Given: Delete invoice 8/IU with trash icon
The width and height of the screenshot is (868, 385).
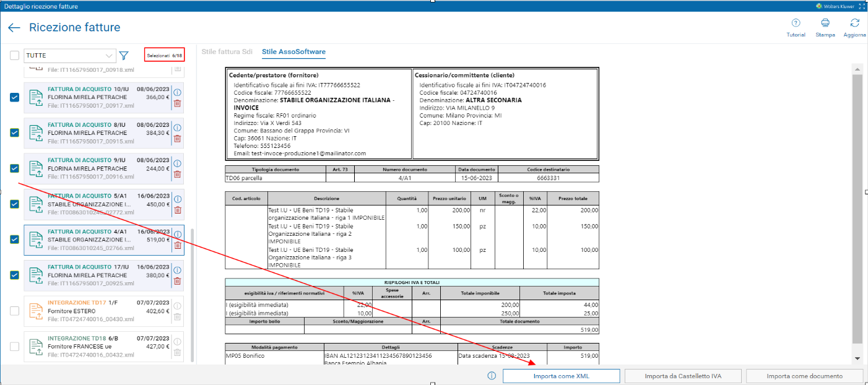Looking at the screenshot, I should pyautogui.click(x=177, y=139).
